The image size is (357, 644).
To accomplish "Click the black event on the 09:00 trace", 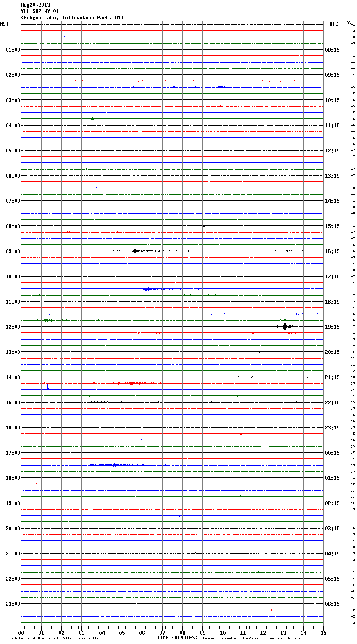I will tap(136, 251).
